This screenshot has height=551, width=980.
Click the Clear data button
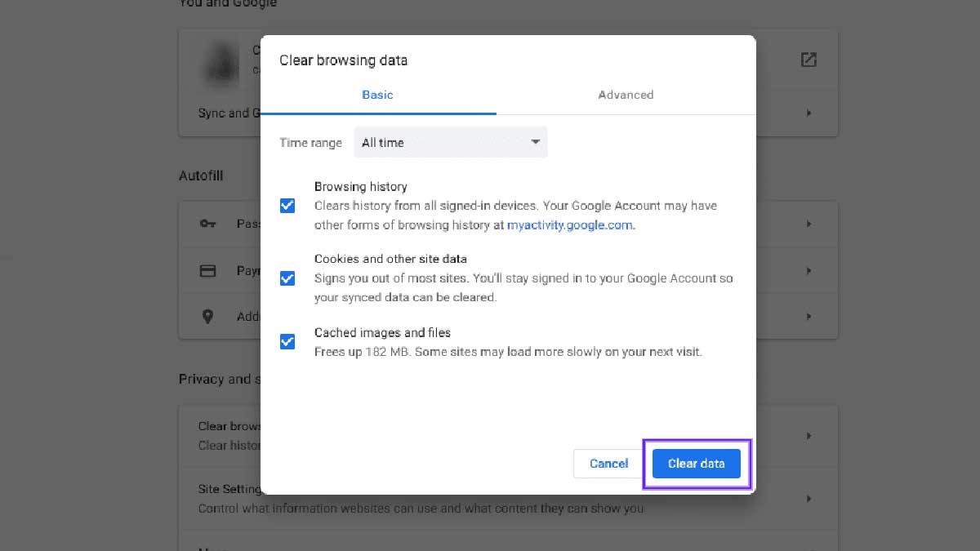pos(696,464)
